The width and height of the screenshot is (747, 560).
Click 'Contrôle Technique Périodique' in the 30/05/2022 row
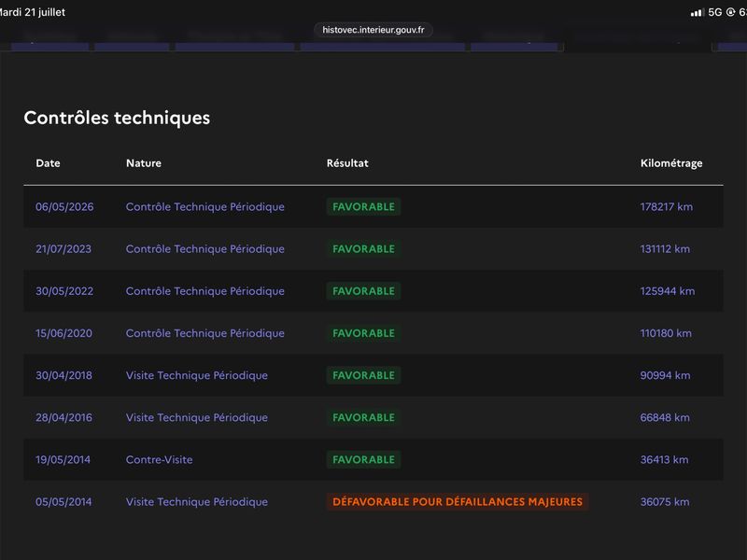(x=204, y=291)
